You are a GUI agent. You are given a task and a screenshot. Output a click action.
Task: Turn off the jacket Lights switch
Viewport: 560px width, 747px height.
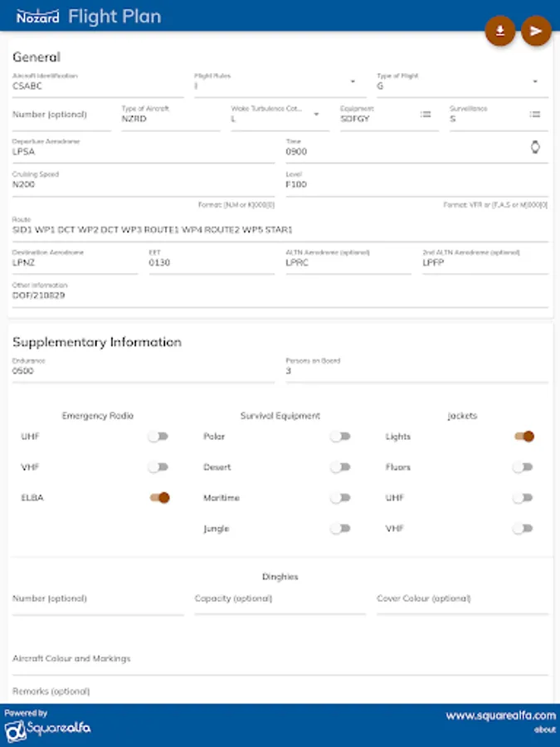[x=523, y=437]
